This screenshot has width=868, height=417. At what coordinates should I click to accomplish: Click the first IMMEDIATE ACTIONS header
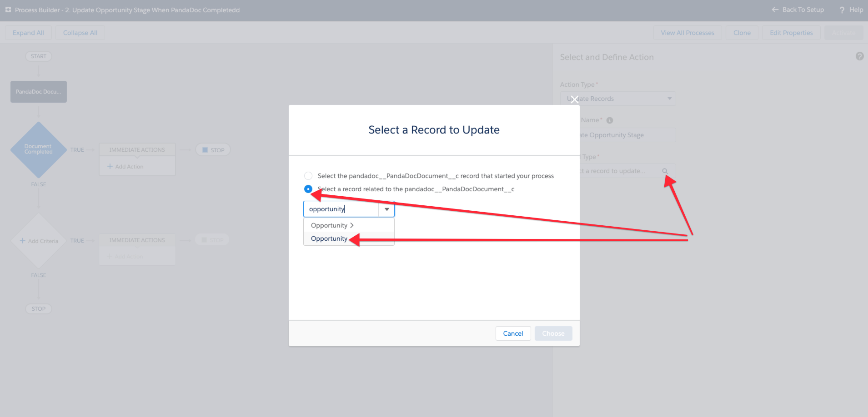pos(137,150)
